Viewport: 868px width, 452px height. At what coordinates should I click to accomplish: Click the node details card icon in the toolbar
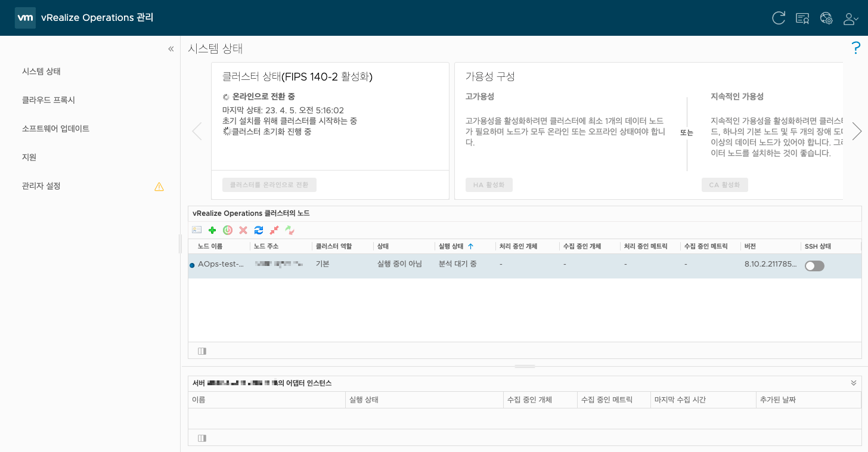pyautogui.click(x=197, y=230)
